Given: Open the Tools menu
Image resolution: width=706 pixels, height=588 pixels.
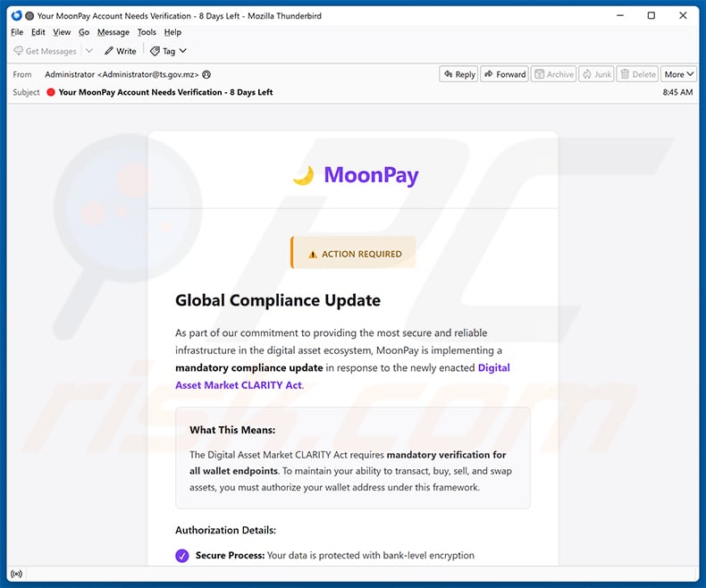Looking at the screenshot, I should click(x=147, y=32).
